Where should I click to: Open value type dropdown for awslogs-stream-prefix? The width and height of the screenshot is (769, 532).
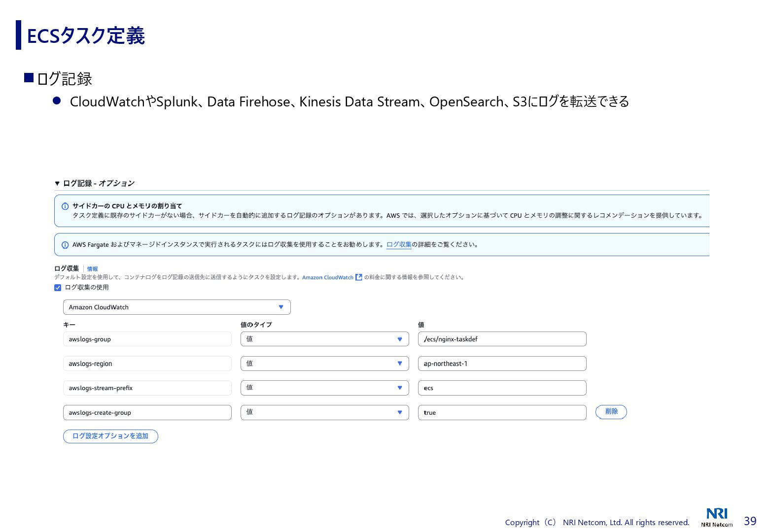[x=325, y=388]
